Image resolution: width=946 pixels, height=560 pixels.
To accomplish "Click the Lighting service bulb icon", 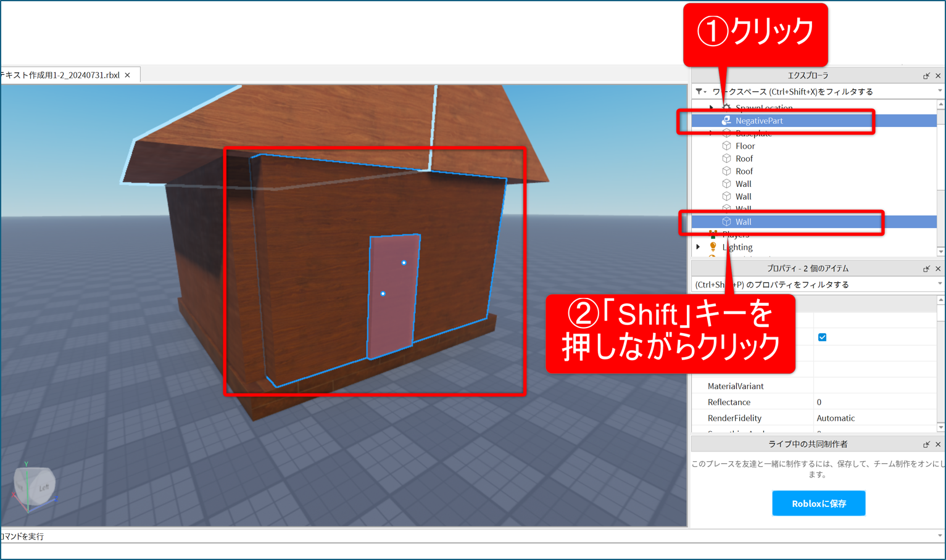I will [x=713, y=247].
